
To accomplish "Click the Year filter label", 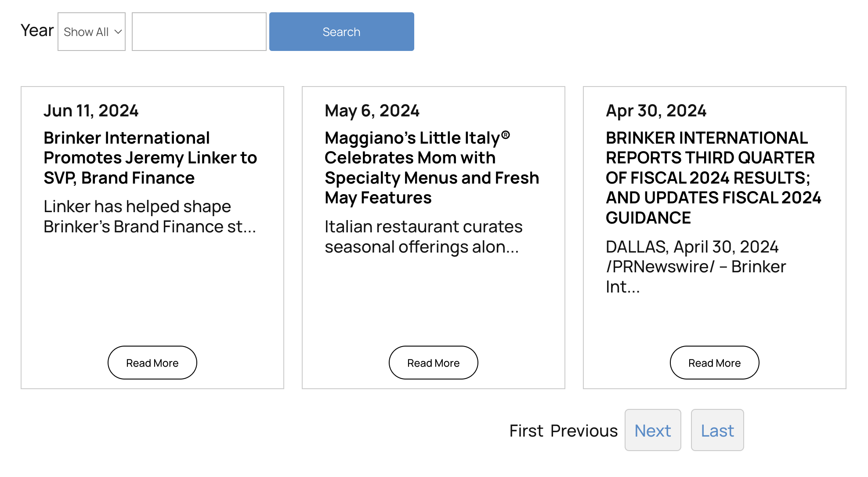I will tap(37, 31).
